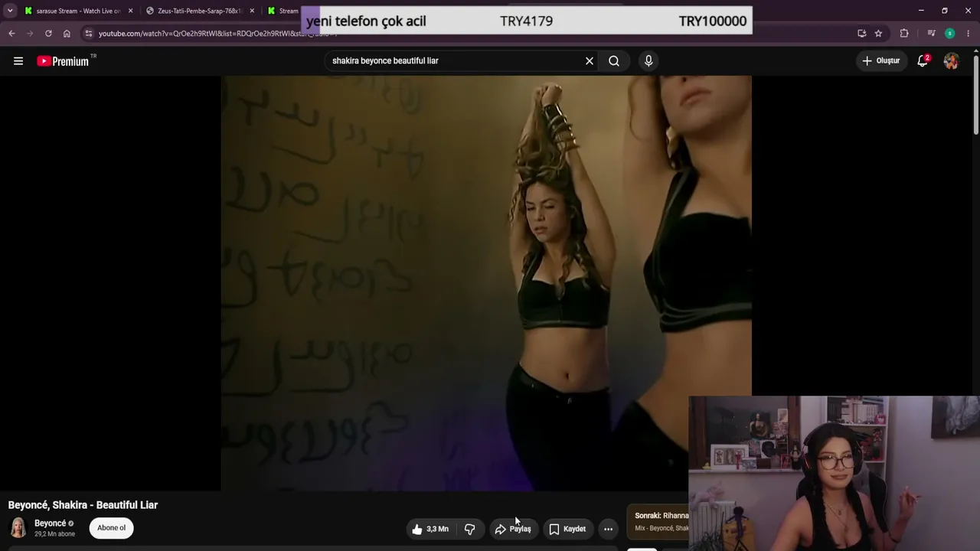Click the 29,2 Mn abone subscriber count

[x=54, y=534]
